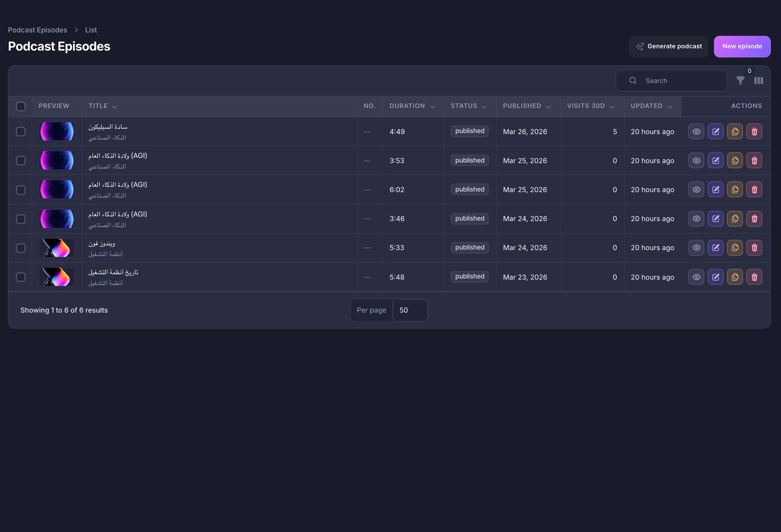Click the Mar 23, 2026 published date

525,277
